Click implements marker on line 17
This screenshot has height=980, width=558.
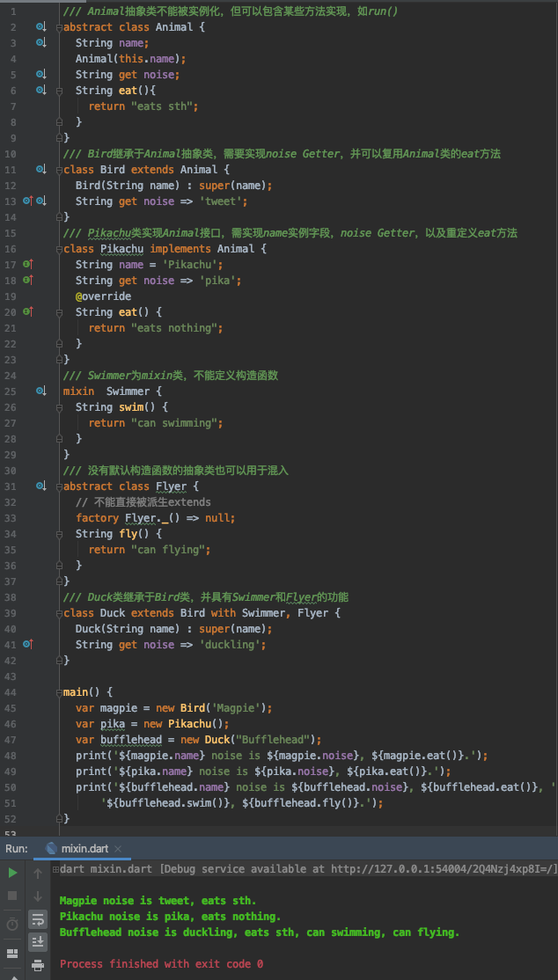tap(27, 265)
